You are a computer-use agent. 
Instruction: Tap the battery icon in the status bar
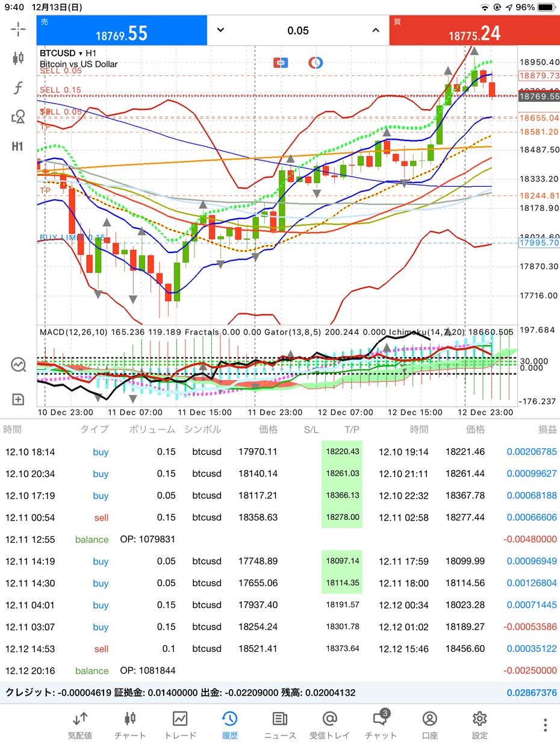click(x=546, y=7)
